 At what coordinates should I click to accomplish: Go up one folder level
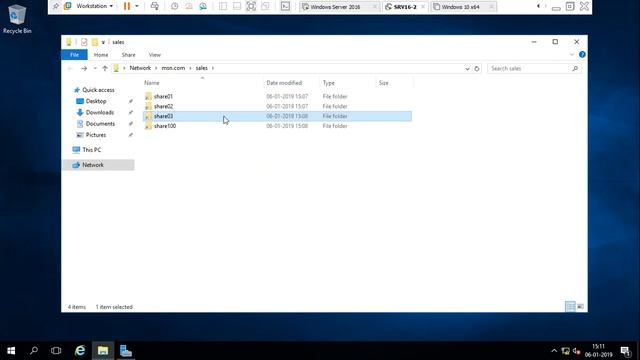(105, 69)
